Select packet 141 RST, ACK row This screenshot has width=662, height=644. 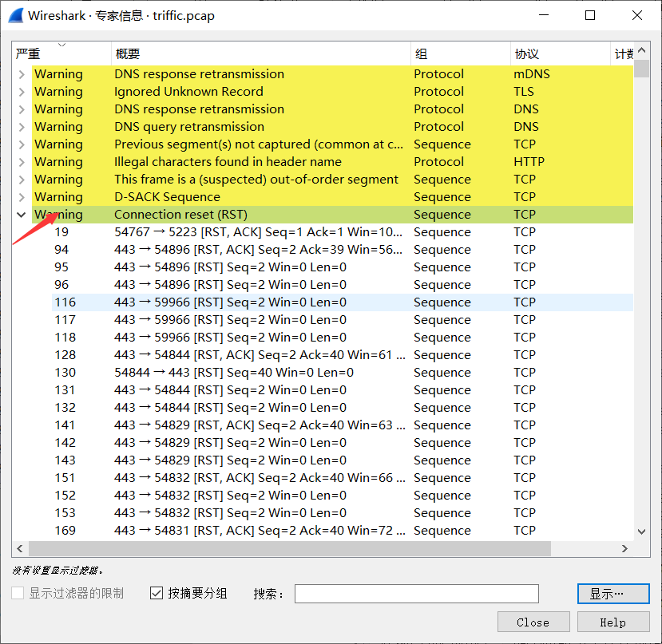click(343, 425)
